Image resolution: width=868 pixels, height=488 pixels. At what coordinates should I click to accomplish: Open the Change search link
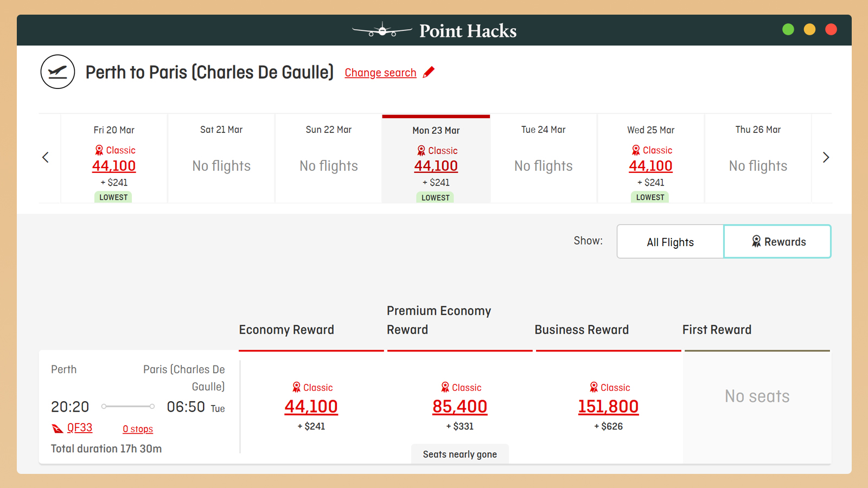[x=380, y=73]
